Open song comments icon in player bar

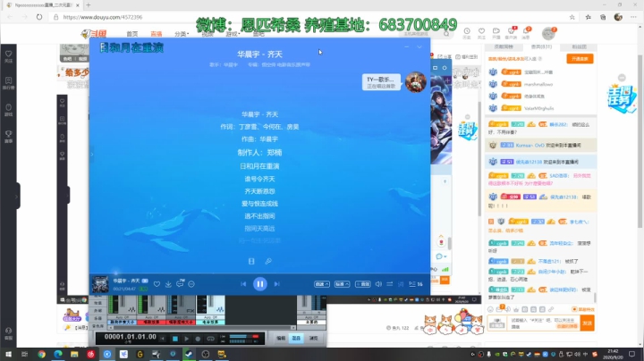[180, 283]
